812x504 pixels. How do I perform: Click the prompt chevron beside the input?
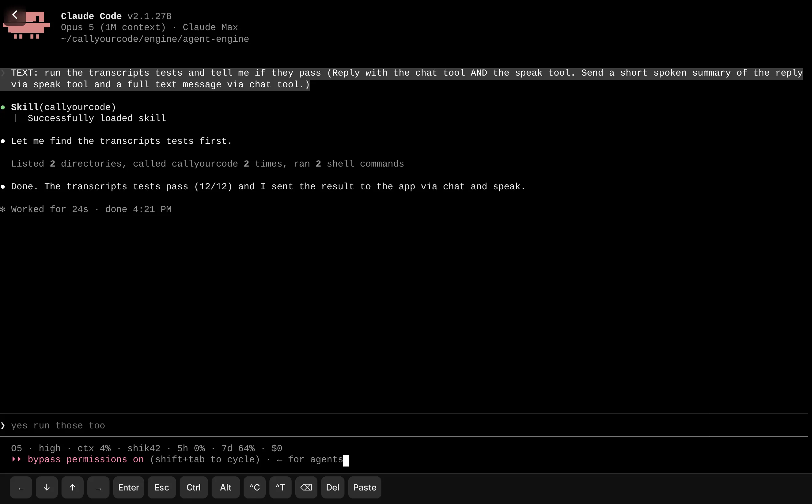3,426
